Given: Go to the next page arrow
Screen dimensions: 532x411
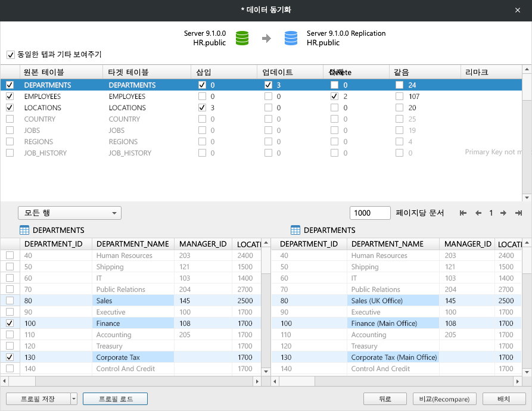Looking at the screenshot, I should coord(503,213).
